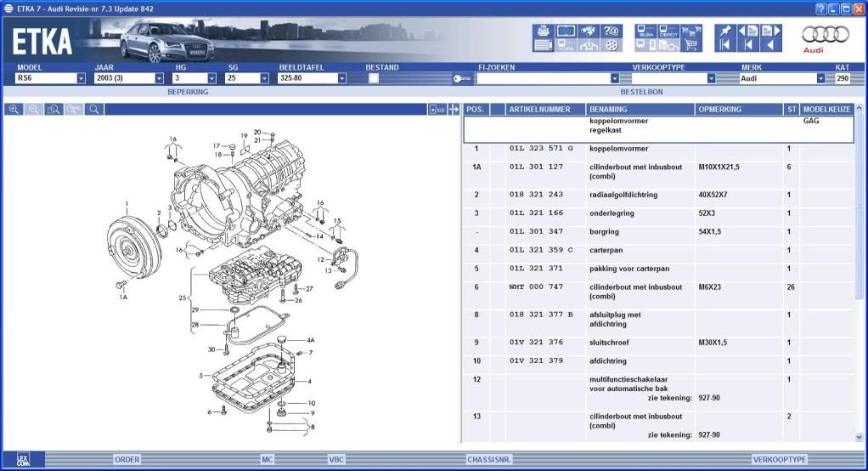Click the VBC button in bottom bar
Viewport: 868px width, 471px height.
click(336, 459)
